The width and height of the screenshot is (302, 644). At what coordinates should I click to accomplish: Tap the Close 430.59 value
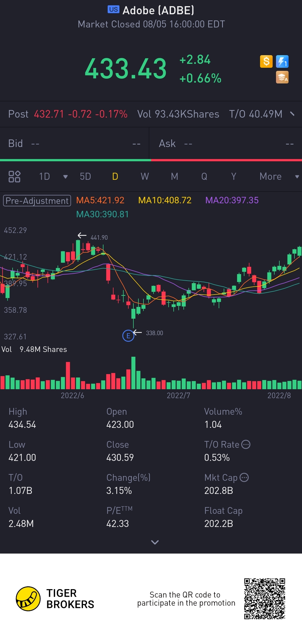coord(120,458)
